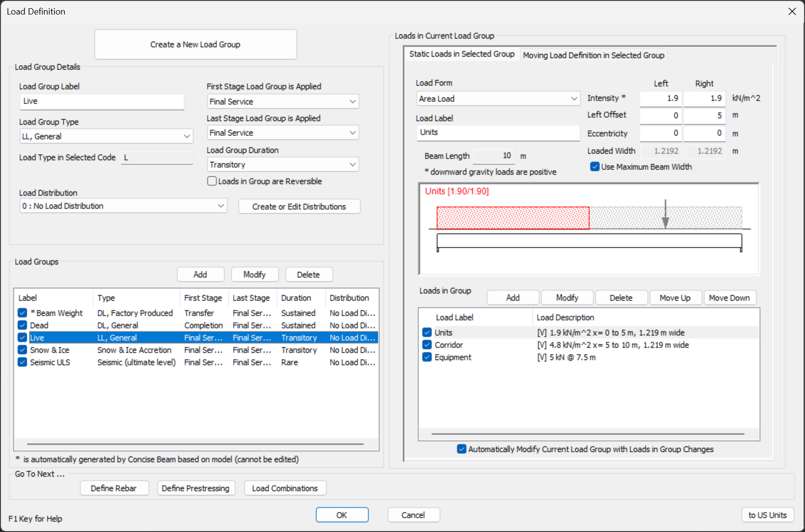Click Create a New Load Group
This screenshot has height=532, width=805.
click(x=195, y=44)
